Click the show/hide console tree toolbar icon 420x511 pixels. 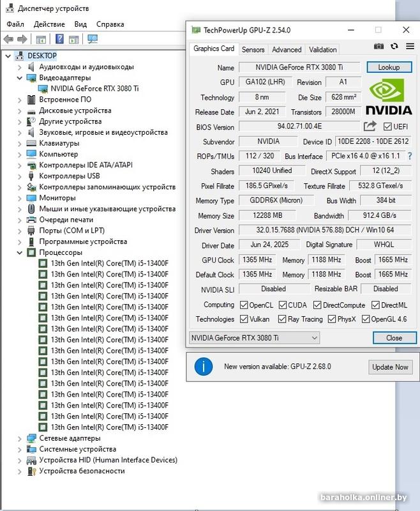pyautogui.click(x=41, y=40)
